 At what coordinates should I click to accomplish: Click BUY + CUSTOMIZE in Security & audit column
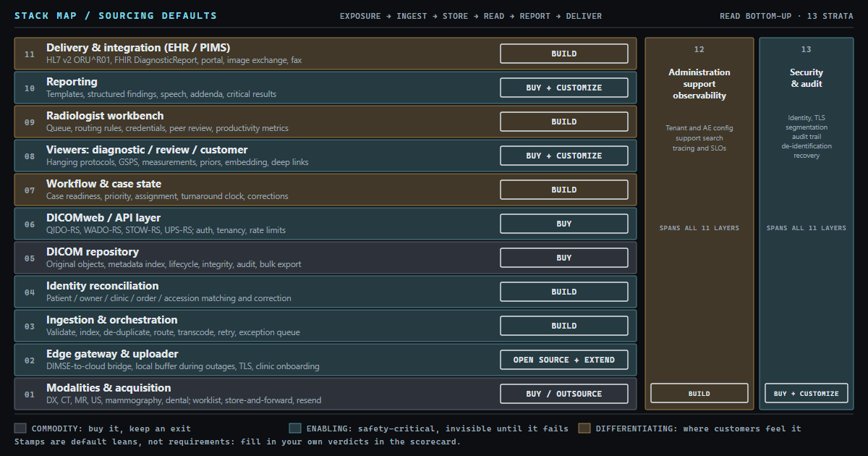click(807, 393)
